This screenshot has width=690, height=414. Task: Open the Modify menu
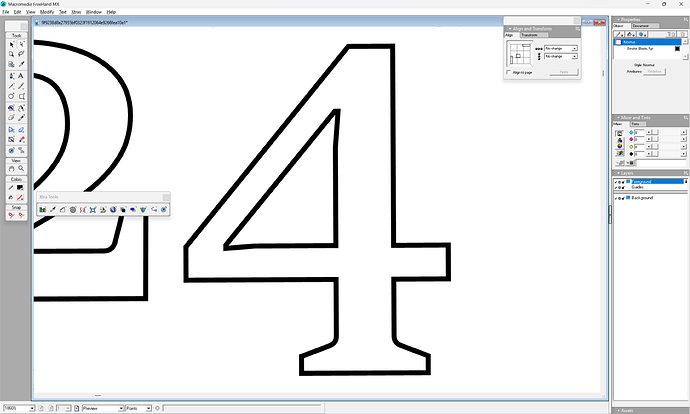tap(47, 12)
